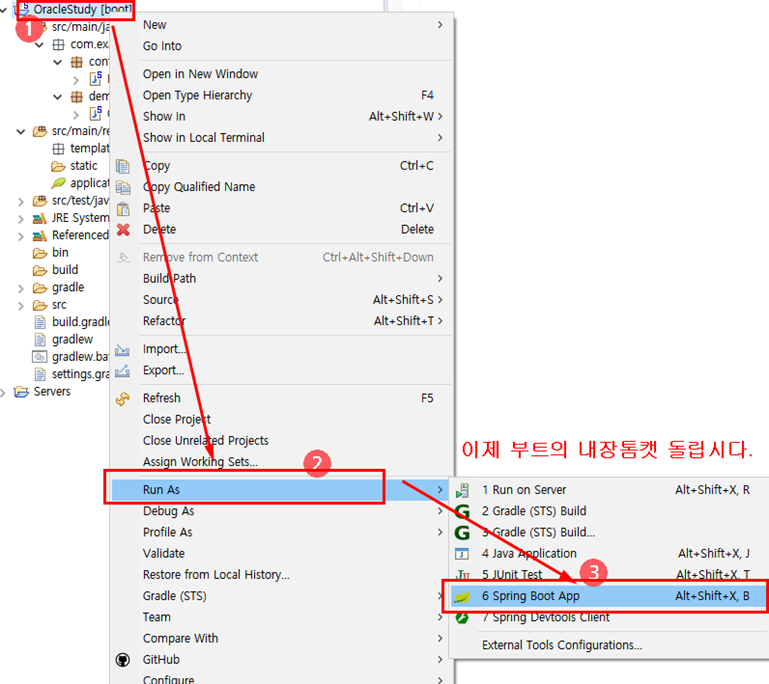Click the Referenced Libraries icon
The height and width of the screenshot is (684, 769).
click(x=40, y=236)
